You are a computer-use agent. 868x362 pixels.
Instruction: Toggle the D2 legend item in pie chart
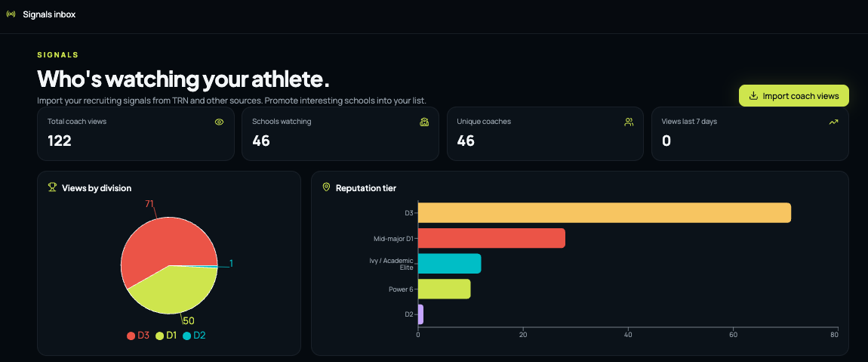(194, 336)
